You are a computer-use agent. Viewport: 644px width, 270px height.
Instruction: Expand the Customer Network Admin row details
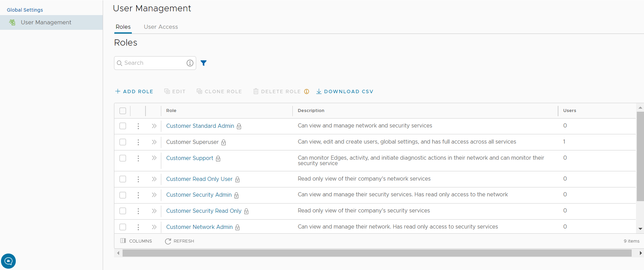[154, 227]
